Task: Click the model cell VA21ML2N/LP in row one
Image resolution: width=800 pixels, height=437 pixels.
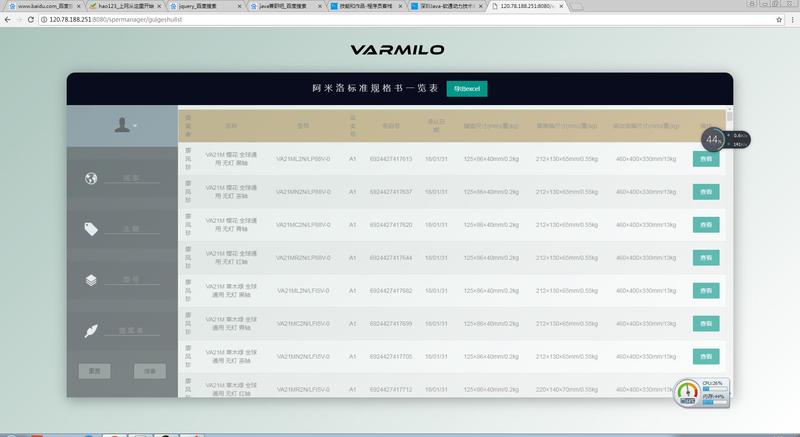Action: 303,159
